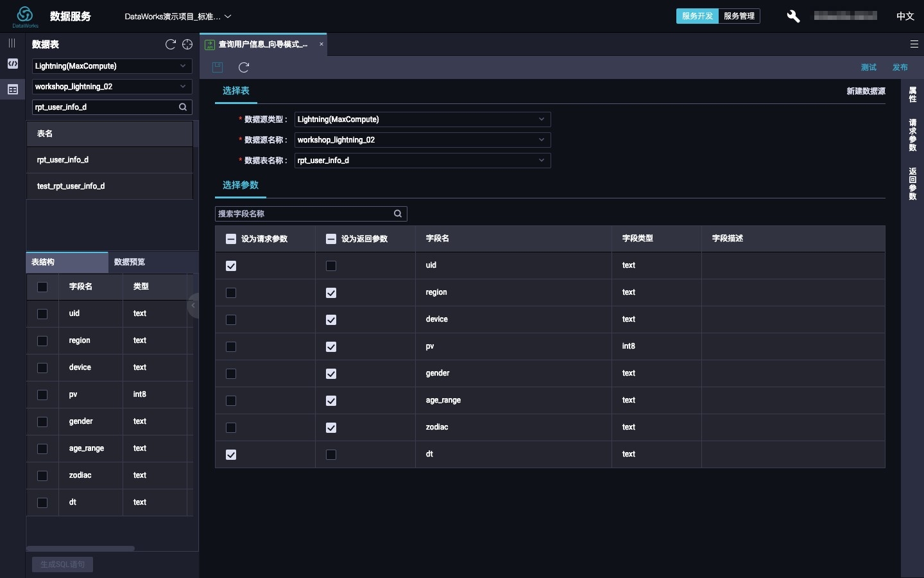This screenshot has width=924, height=578.
Task: Toggle pv return parameter checkbox
Action: pos(331,347)
